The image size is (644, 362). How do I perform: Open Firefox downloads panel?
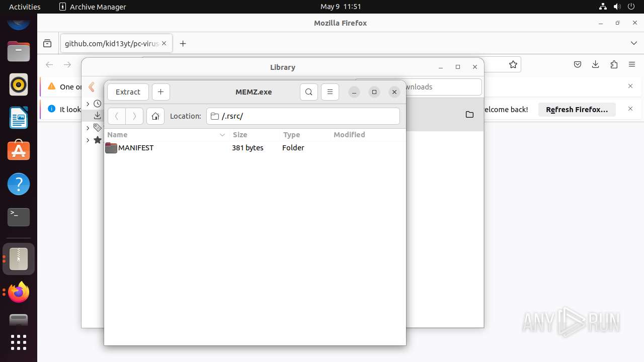click(x=596, y=64)
